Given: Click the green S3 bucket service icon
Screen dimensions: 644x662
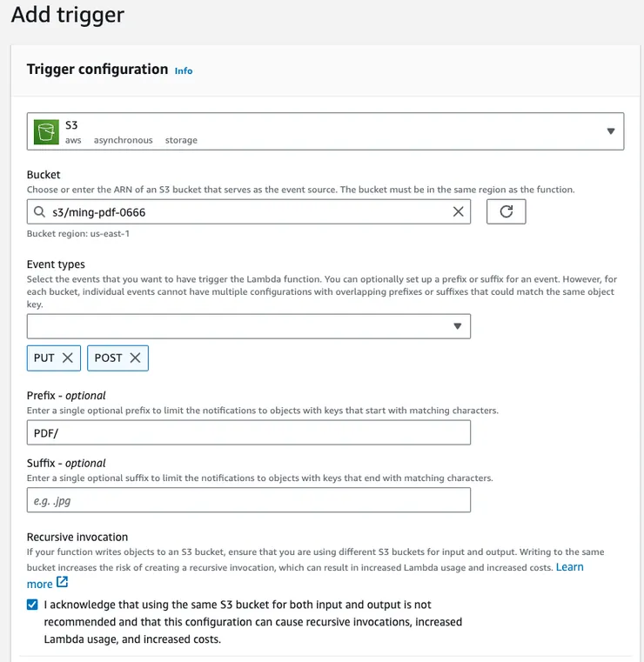Looking at the screenshot, I should pyautogui.click(x=46, y=131).
